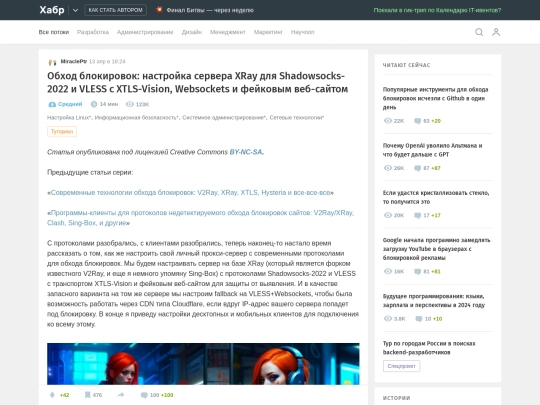Open the MiraclePtr author profile link

(74, 61)
